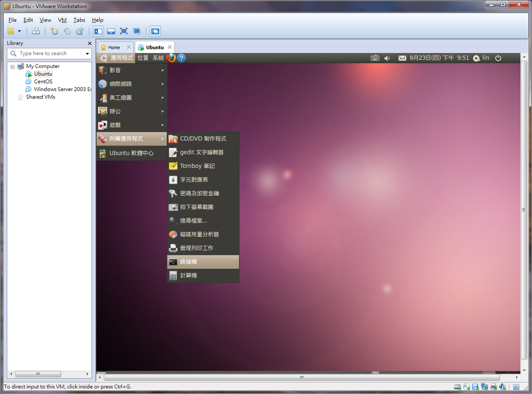Click the keyboard indicator icon in Ubuntu panel
Viewport: 532px width, 394px height.
[375, 58]
